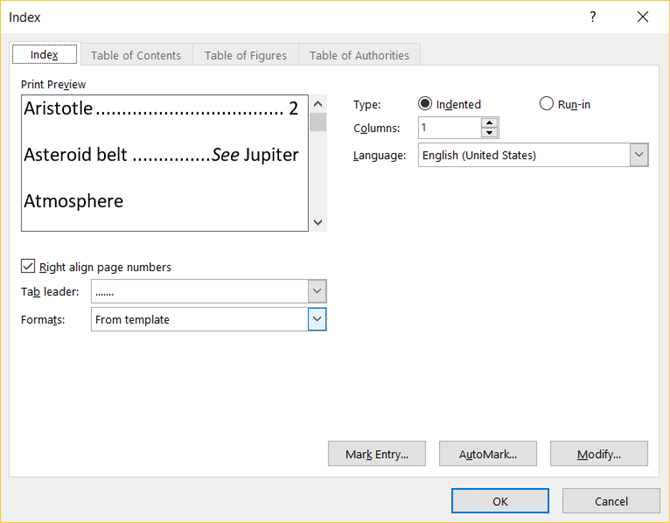Open the Table of Authorities tab
This screenshot has width=670, height=523.
click(359, 56)
